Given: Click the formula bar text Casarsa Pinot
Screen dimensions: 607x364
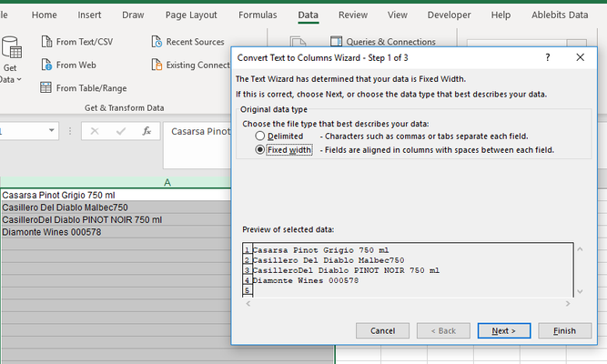Looking at the screenshot, I should click(200, 131).
